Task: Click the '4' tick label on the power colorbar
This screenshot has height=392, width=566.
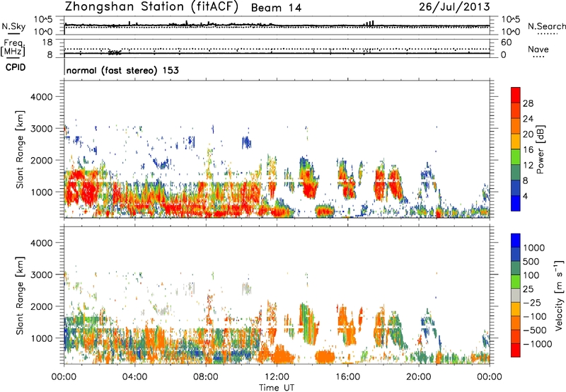Action: 525,196
